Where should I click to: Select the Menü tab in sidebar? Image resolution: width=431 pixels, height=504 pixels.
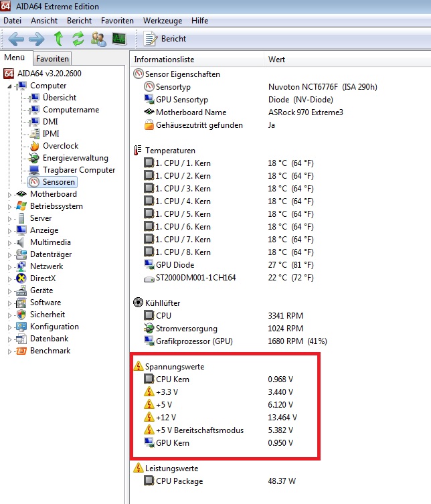[x=15, y=58]
